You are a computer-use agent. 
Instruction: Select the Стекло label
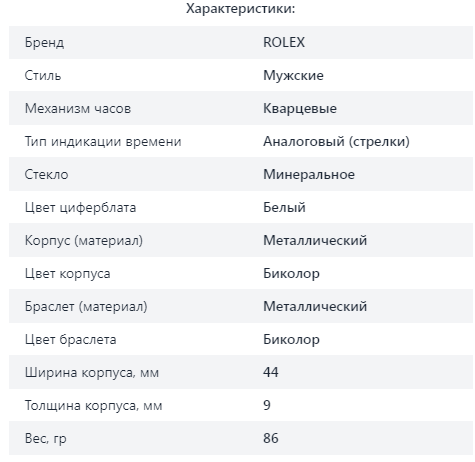coord(47,175)
